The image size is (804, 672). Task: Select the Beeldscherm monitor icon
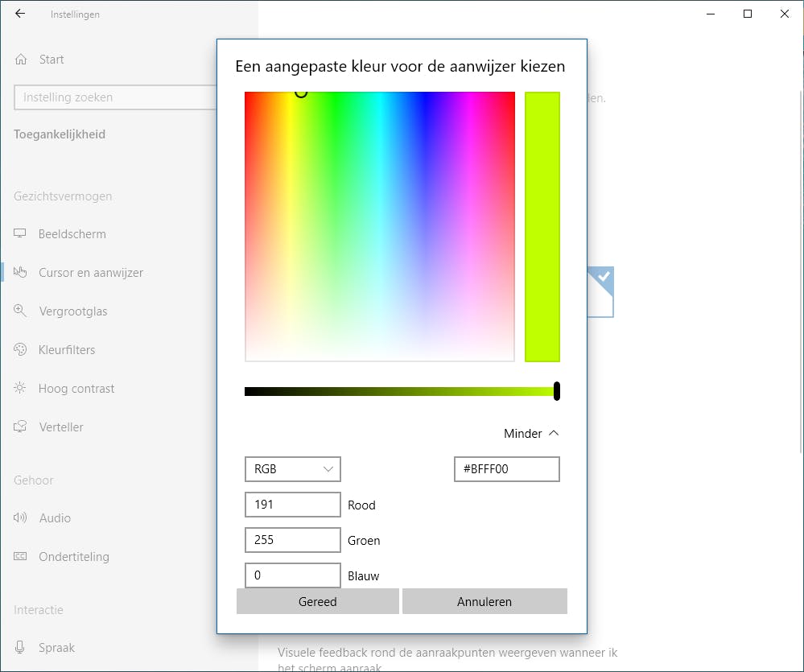tap(20, 233)
